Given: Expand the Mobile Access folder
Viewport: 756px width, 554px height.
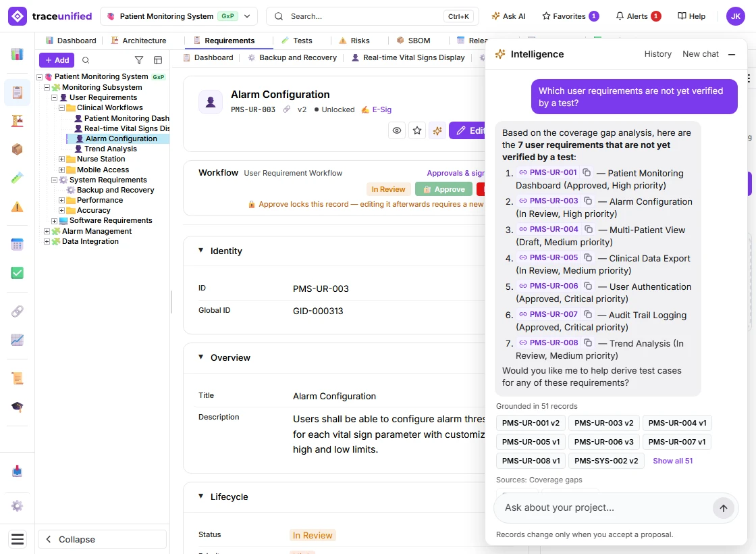Looking at the screenshot, I should [61, 170].
